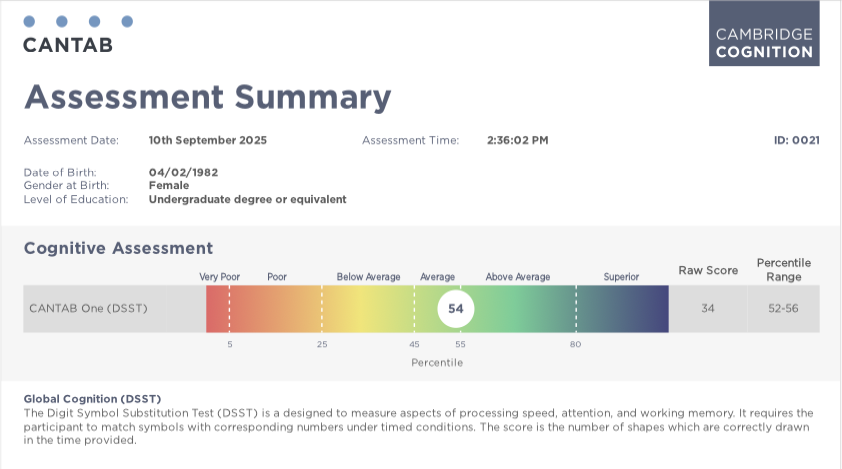
Task: Click the Global Cognition (DSST) heading
Action: click(x=92, y=399)
